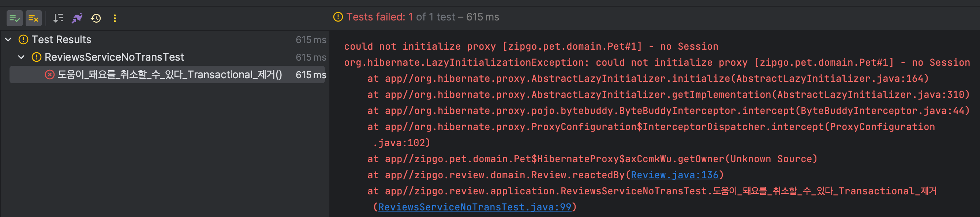Select the Test Results tree label

61,39
